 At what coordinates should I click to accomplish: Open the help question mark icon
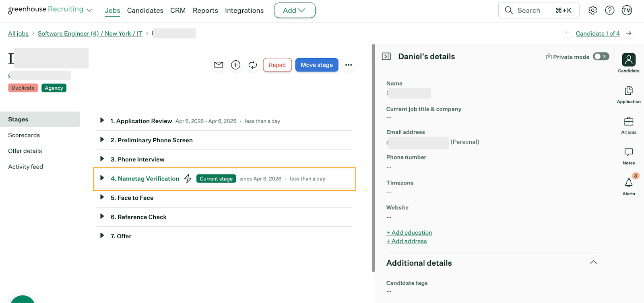[610, 10]
